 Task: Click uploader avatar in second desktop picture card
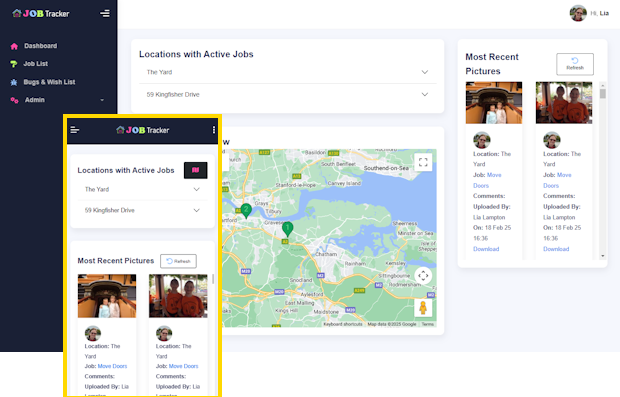click(552, 140)
